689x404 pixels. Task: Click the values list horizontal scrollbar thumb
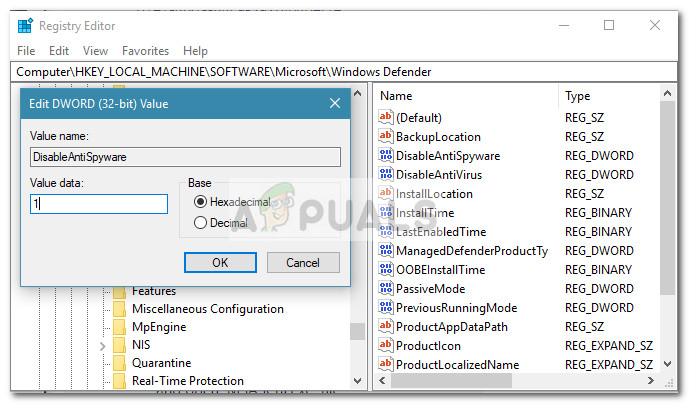(x=452, y=381)
